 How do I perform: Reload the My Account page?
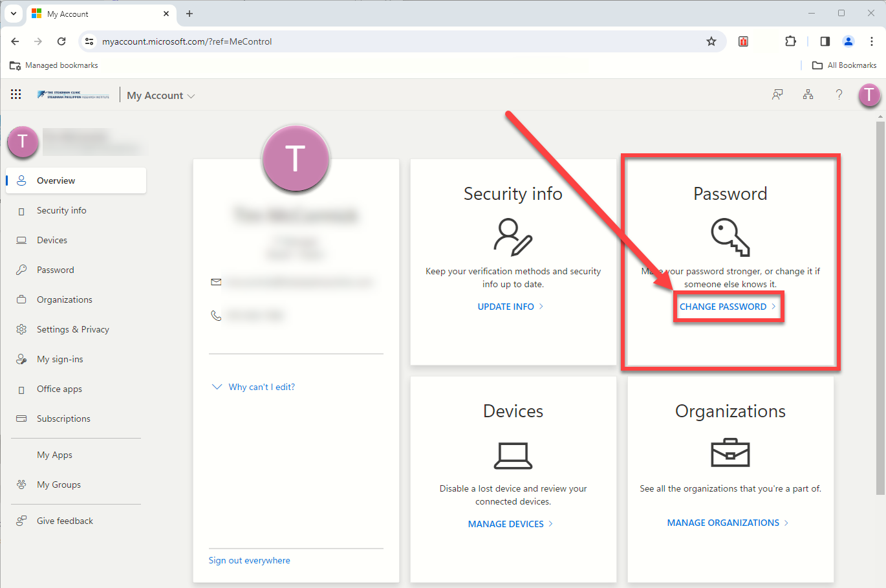(61, 41)
